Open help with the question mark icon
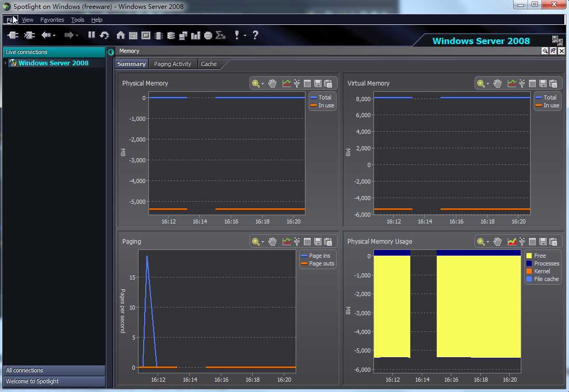Viewport: 569px width, 392px height. pyautogui.click(x=256, y=35)
